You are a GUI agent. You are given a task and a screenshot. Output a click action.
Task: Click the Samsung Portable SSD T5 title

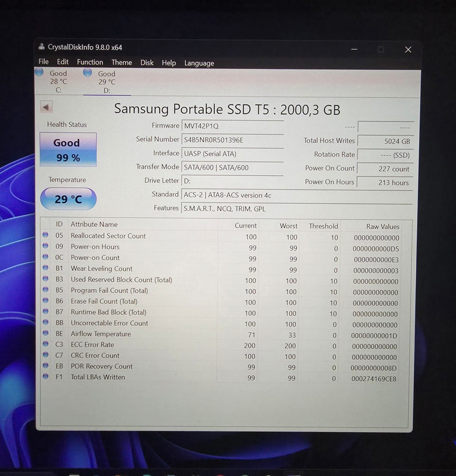(227, 109)
